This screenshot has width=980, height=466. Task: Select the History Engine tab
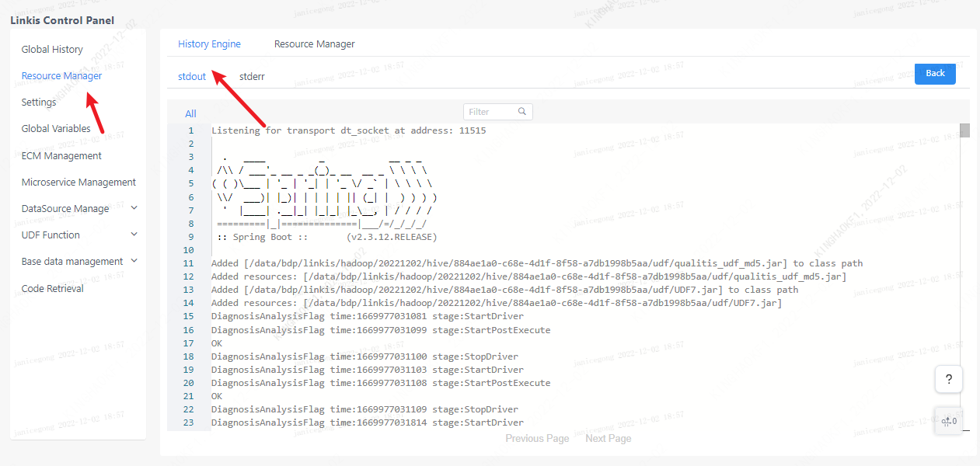tap(209, 44)
